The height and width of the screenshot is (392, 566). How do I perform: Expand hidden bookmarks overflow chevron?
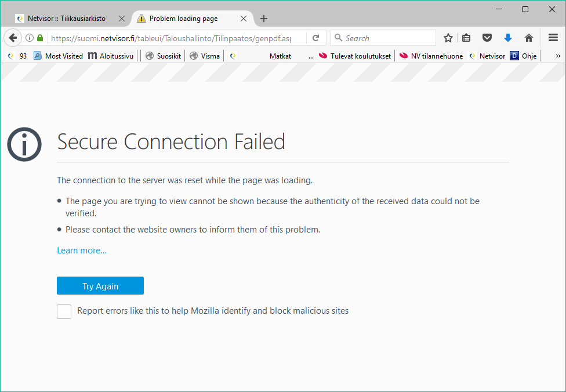click(x=558, y=56)
